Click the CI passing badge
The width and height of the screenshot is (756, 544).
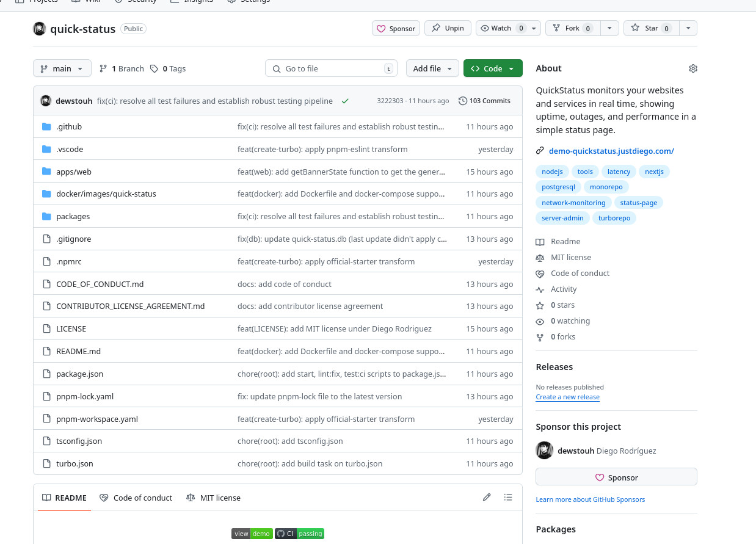pyautogui.click(x=299, y=534)
